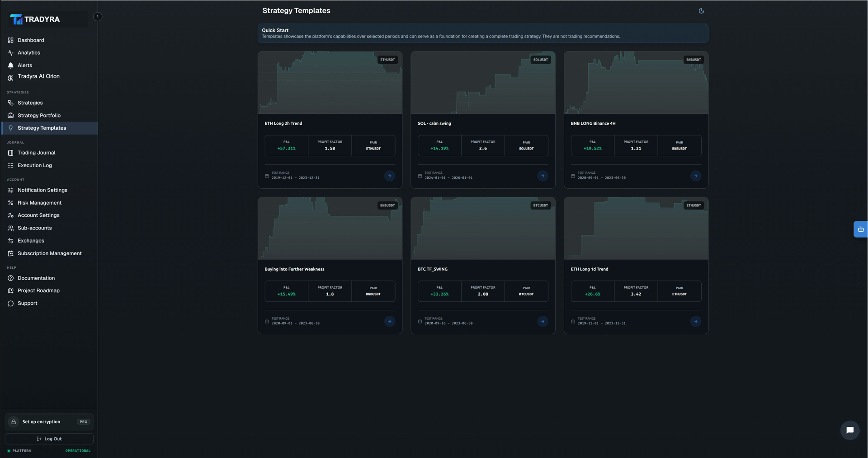Click the Log Out button
Viewport: 868px width, 458px height.
[49, 439]
